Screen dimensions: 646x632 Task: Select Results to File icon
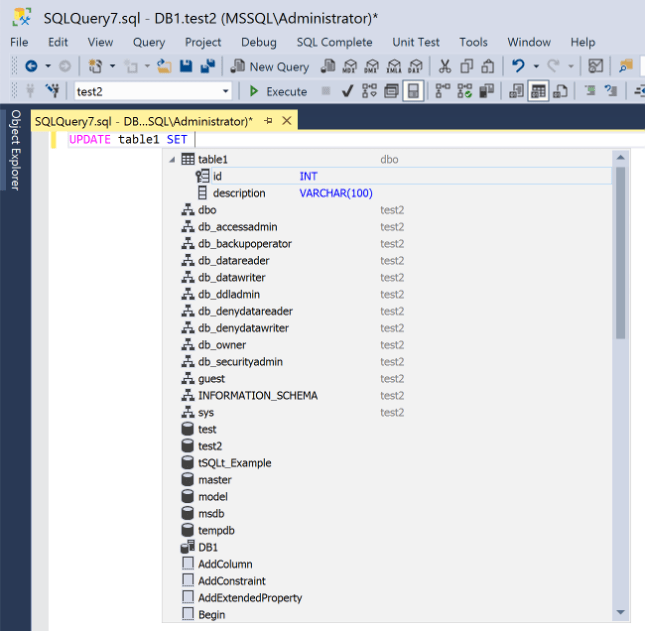coord(560,91)
